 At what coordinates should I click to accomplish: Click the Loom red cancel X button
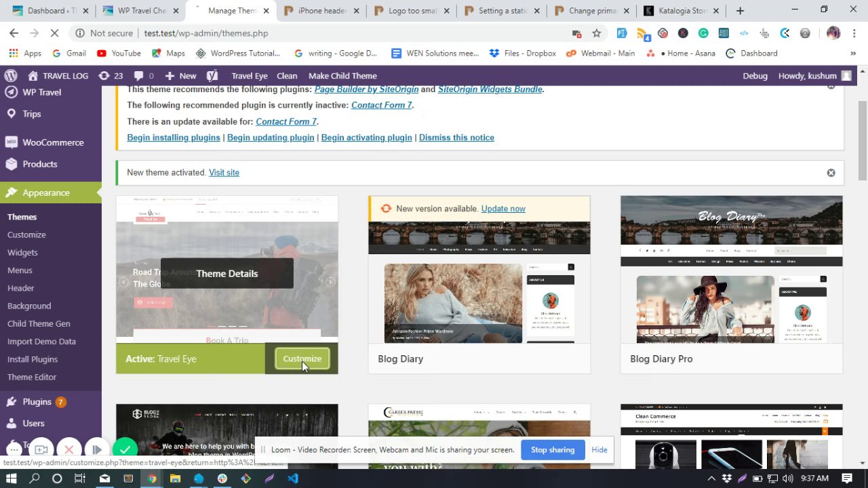point(68,449)
